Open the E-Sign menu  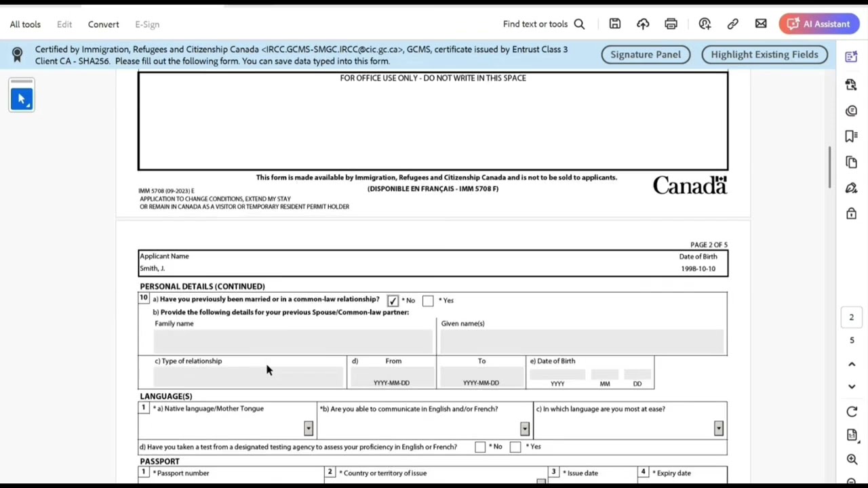tap(147, 24)
